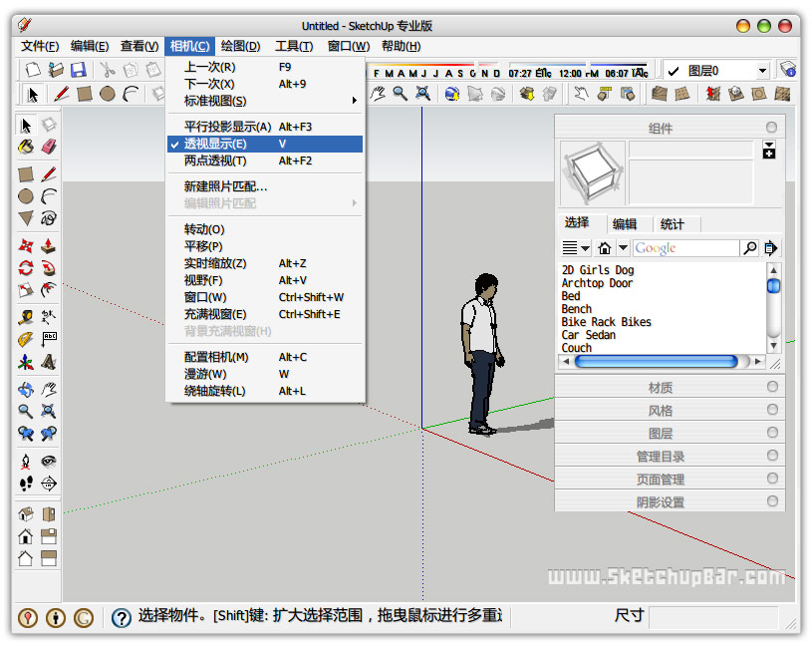Toggle the 阴影设置 panel round button
Image resolution: width=812 pixels, height=648 pixels.
pos(772,500)
